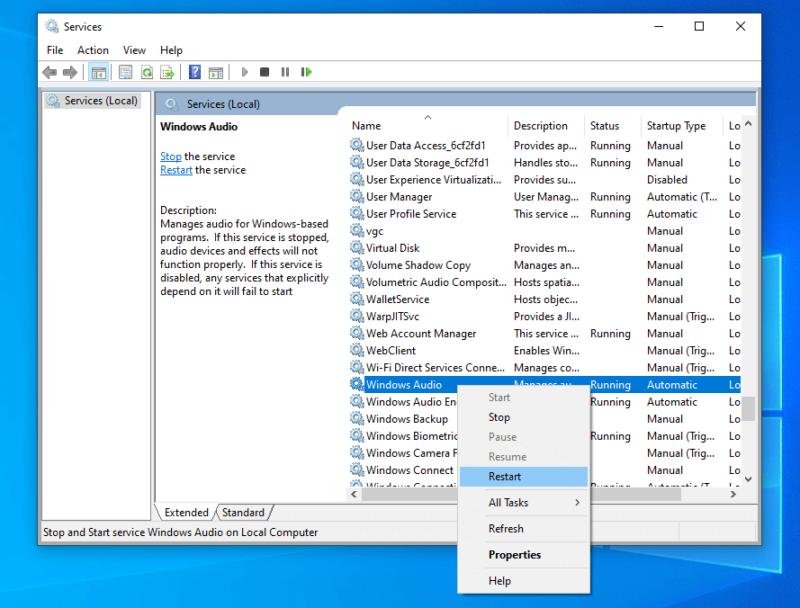This screenshot has height=608, width=800.
Task: Click the vertical scrollbar up arrow
Action: (748, 124)
